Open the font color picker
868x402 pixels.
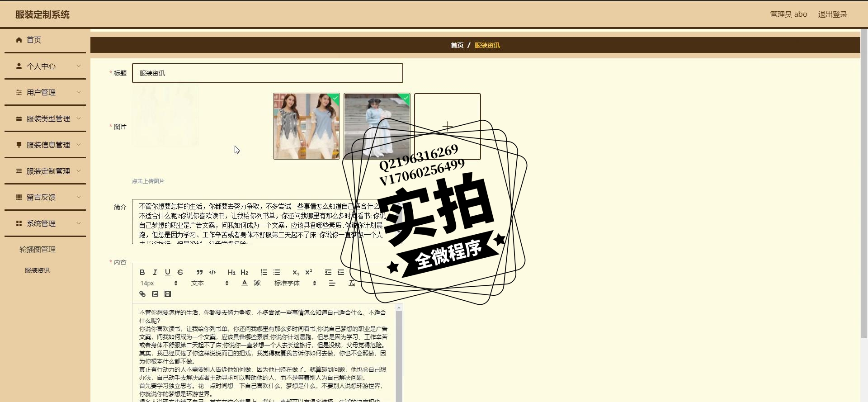coord(244,283)
